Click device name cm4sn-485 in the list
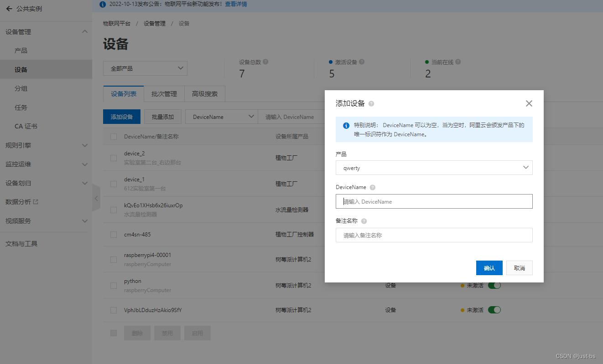Screen dimensions: 603x364 [137, 235]
